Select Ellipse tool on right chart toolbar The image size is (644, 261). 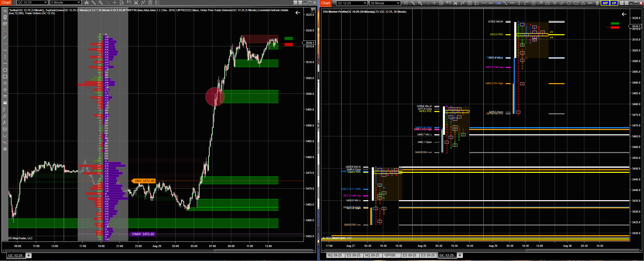(569, 3)
